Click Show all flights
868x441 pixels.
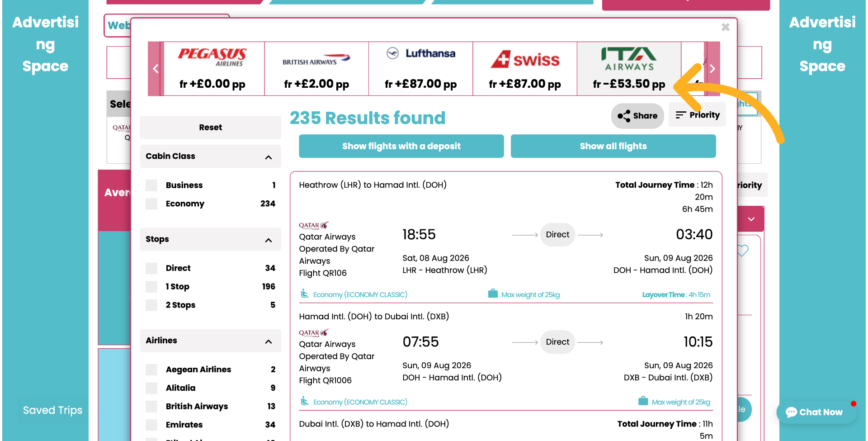pos(613,146)
